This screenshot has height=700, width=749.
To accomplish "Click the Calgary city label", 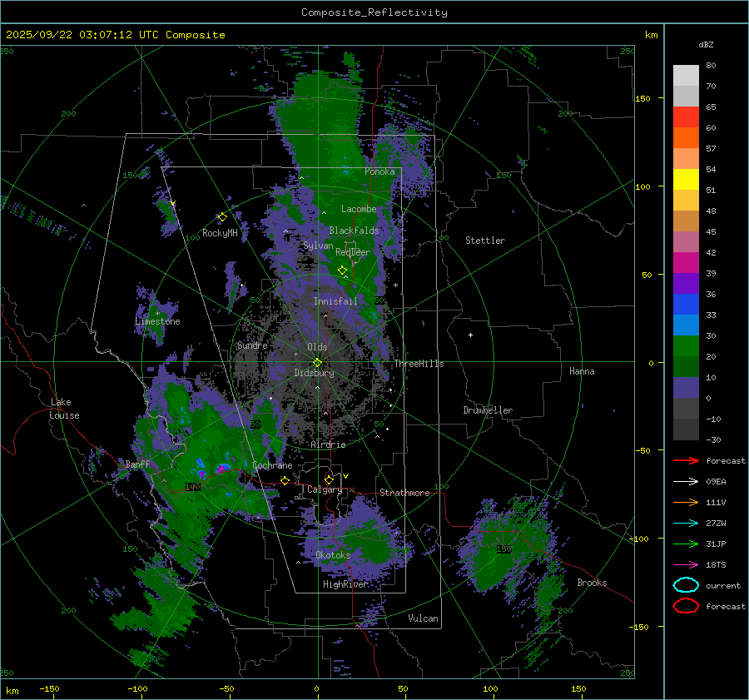I will tap(325, 490).
